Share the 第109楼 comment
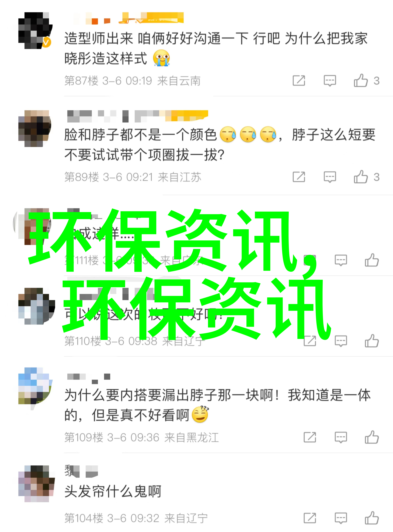 click(310, 437)
